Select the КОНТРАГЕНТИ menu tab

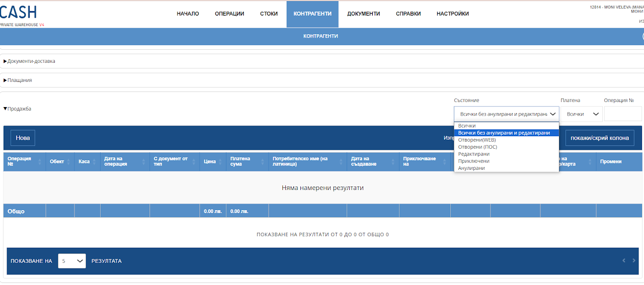(x=312, y=14)
